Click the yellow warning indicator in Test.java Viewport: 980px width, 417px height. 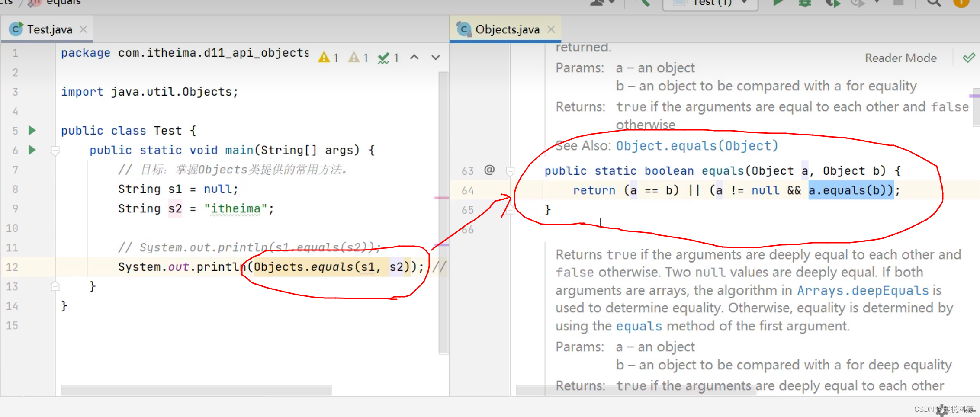point(328,58)
